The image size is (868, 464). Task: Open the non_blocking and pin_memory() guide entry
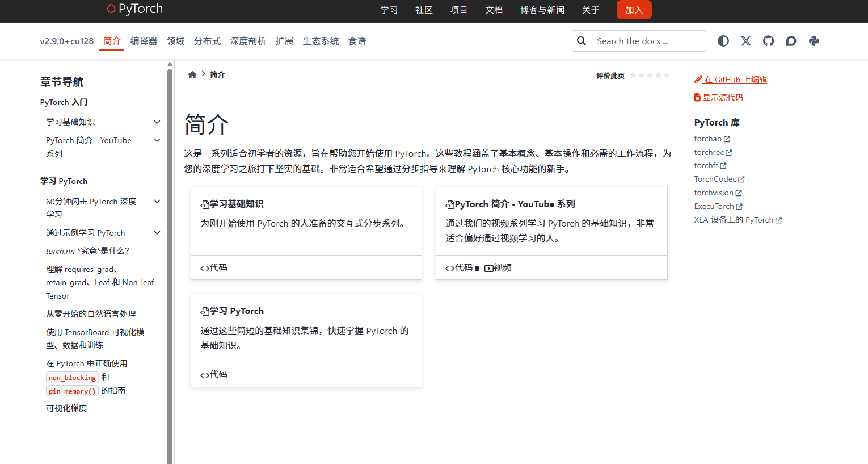(87, 377)
